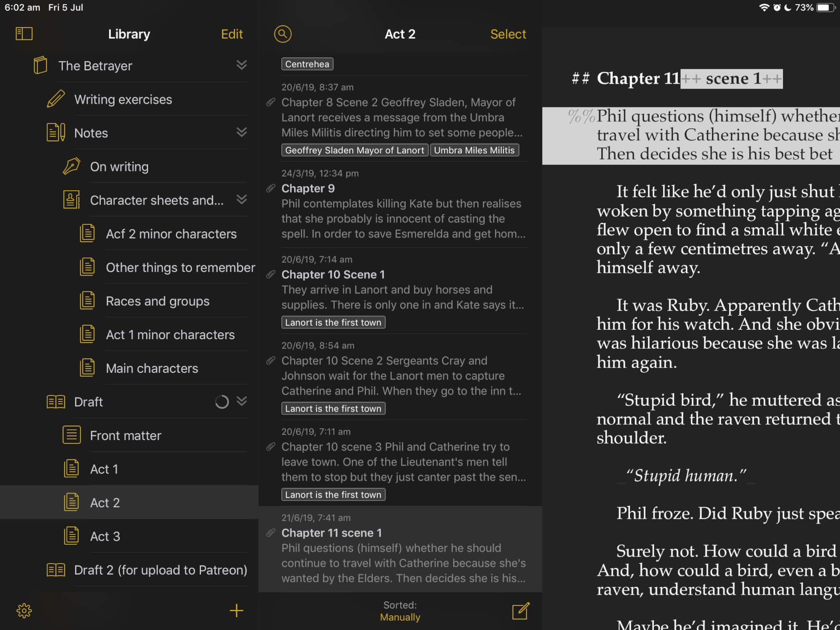Viewport: 840px width, 630px height.
Task: Toggle visibility of Character sheets section
Action: (242, 200)
